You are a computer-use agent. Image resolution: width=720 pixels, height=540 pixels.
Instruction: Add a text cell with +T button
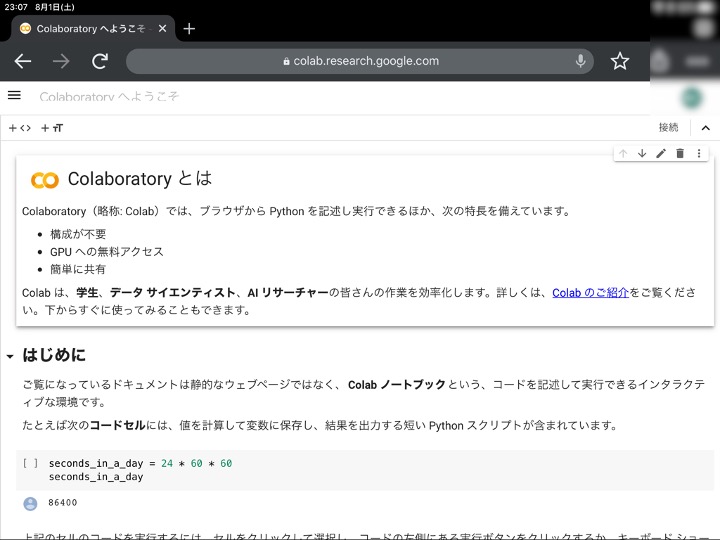[x=52, y=128]
